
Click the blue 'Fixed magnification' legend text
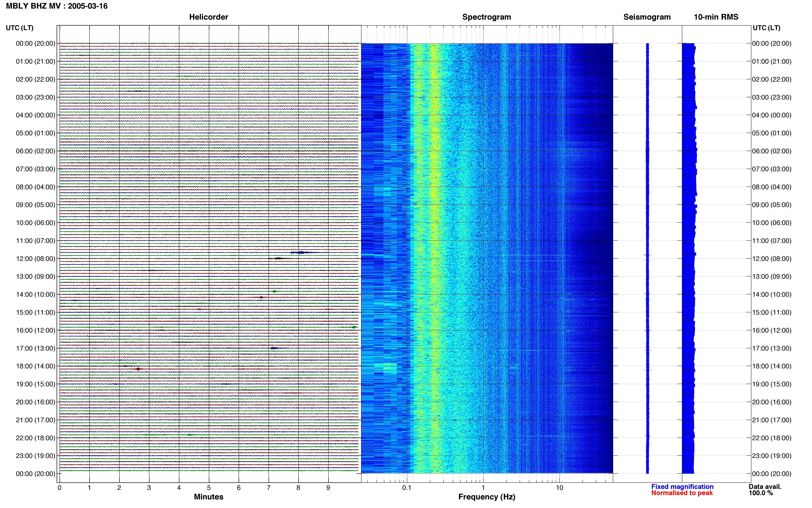pyautogui.click(x=682, y=486)
